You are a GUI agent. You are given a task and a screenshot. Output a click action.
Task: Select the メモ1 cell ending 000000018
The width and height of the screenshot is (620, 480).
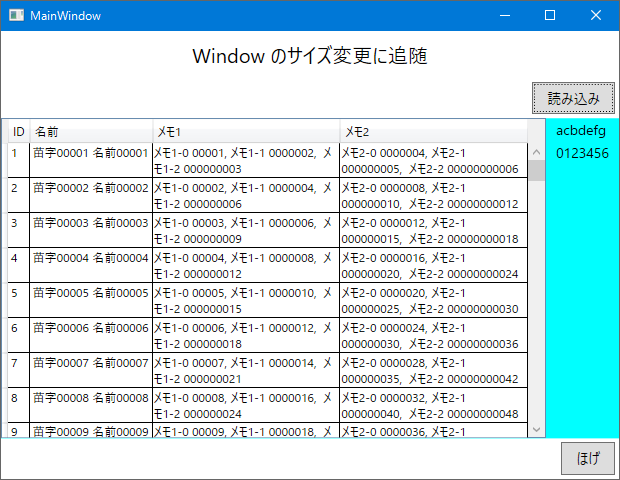246,335
